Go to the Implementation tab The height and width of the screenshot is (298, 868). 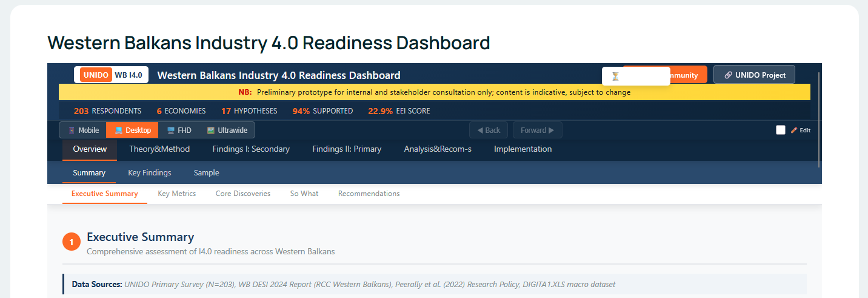click(522, 149)
